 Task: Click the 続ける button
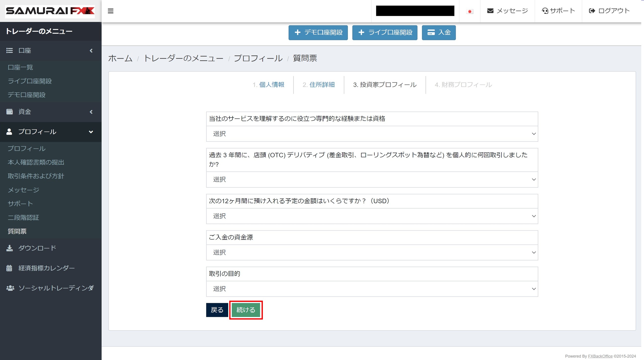pos(245,310)
